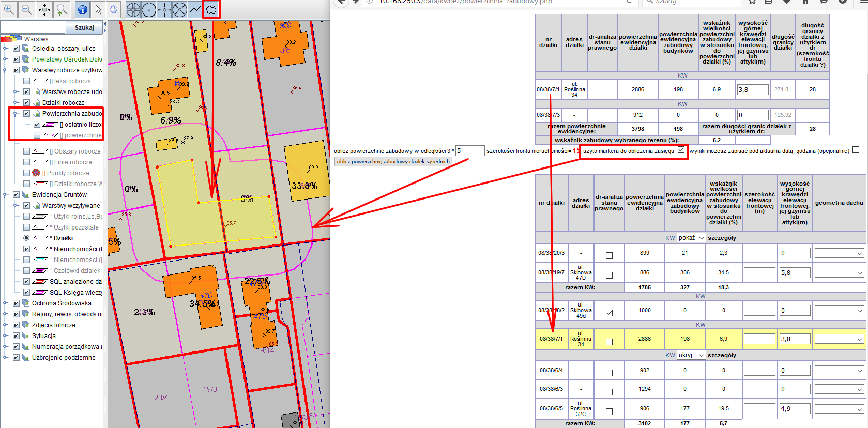Click the blue info identify tool

point(82,9)
